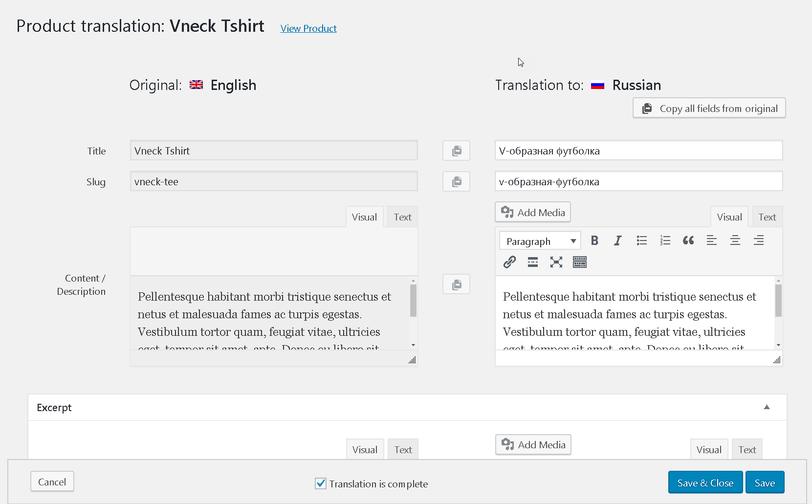Select Visual tab in original Excerpt editor
812x504 pixels.
coord(365,449)
